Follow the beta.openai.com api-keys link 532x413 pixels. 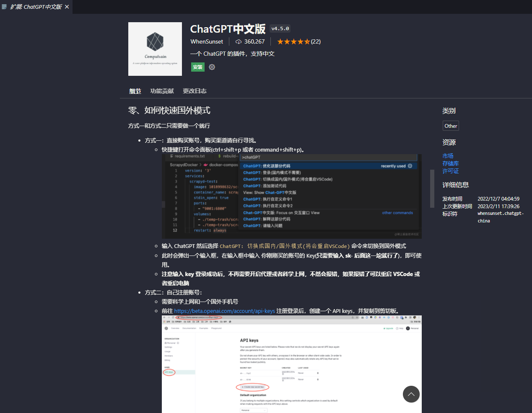(225, 311)
